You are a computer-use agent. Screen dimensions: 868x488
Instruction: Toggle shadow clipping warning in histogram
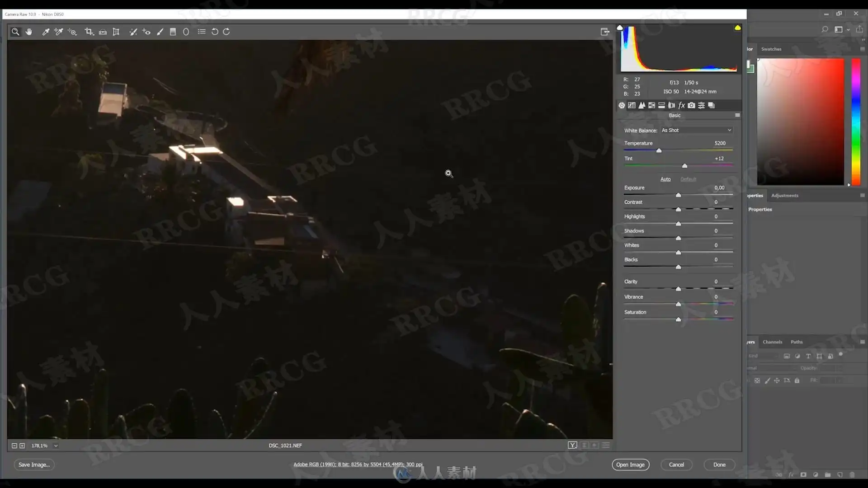pos(620,28)
